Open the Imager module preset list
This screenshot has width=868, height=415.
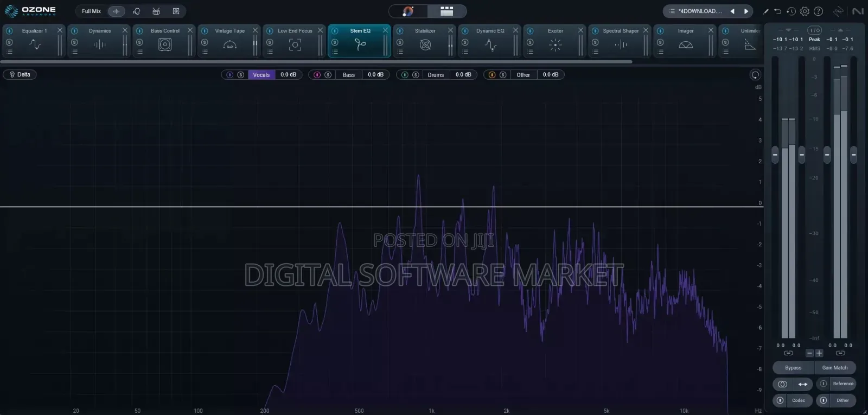660,52
